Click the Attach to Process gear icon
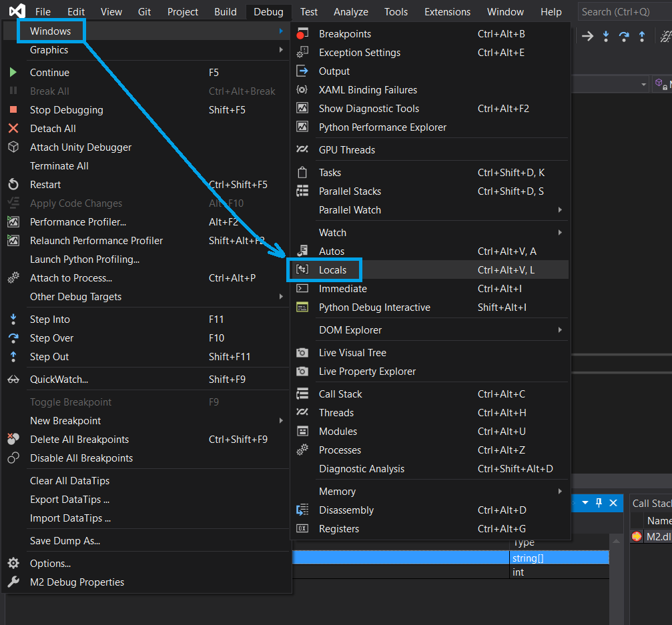Image resolution: width=672 pixels, height=625 pixels. [x=13, y=278]
